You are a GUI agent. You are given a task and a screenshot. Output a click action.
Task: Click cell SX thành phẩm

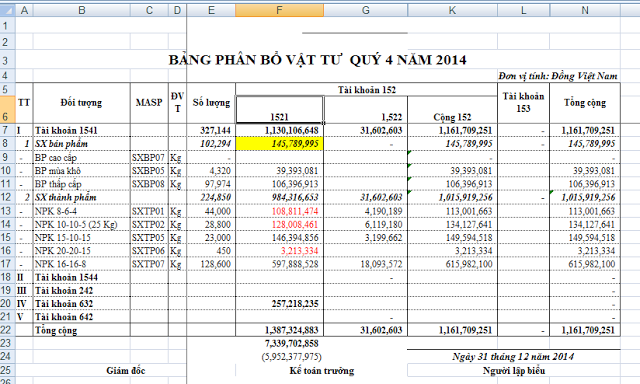click(x=82, y=197)
